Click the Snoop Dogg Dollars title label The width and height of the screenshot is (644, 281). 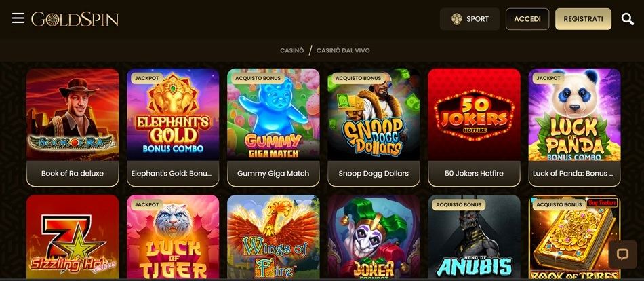[374, 174]
